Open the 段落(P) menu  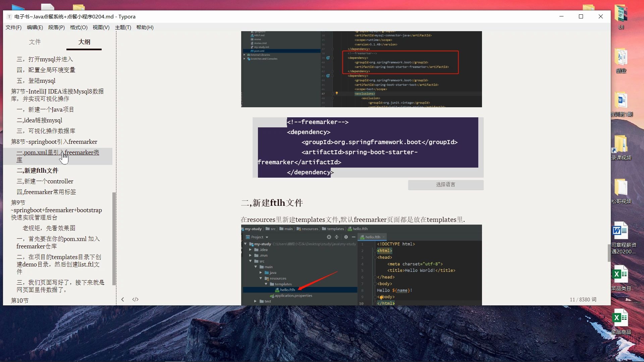[56, 27]
